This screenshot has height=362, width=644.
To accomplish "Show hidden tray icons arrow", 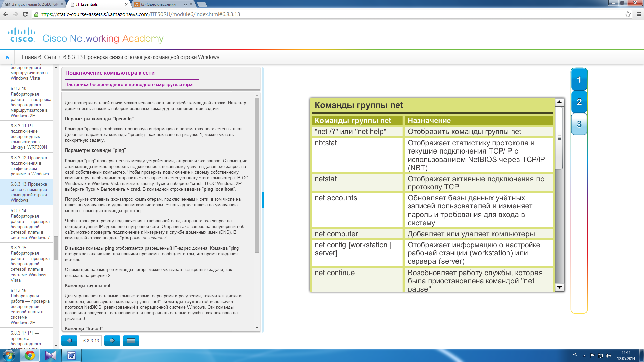I will point(584,356).
